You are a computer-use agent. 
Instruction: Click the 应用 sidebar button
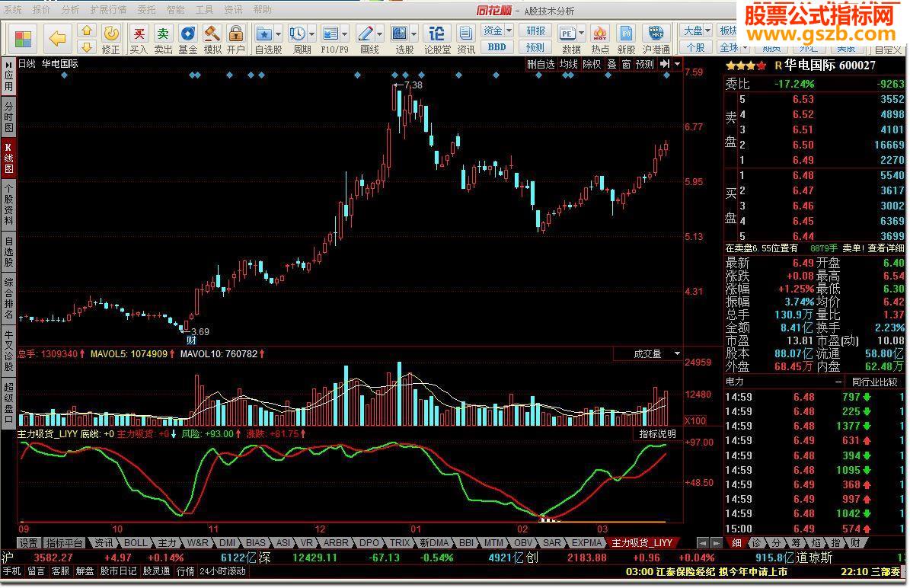8,78
